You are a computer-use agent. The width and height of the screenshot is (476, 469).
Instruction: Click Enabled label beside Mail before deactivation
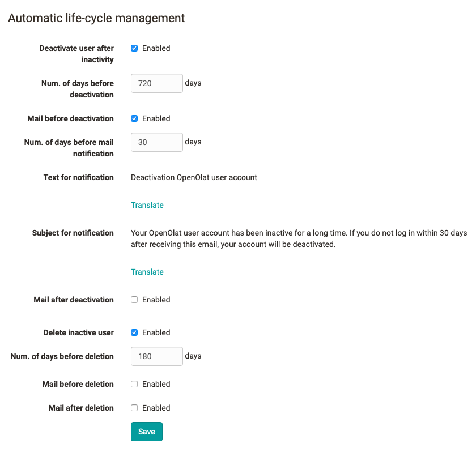(156, 118)
